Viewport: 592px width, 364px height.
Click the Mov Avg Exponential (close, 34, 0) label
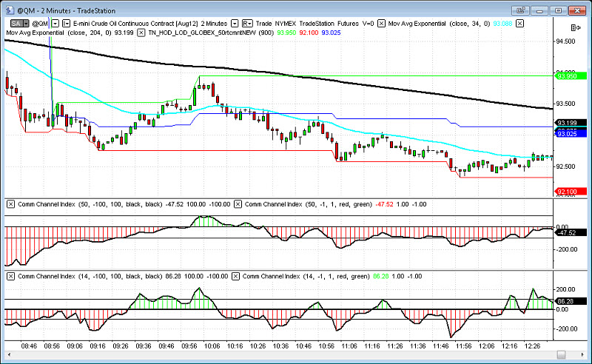439,24
